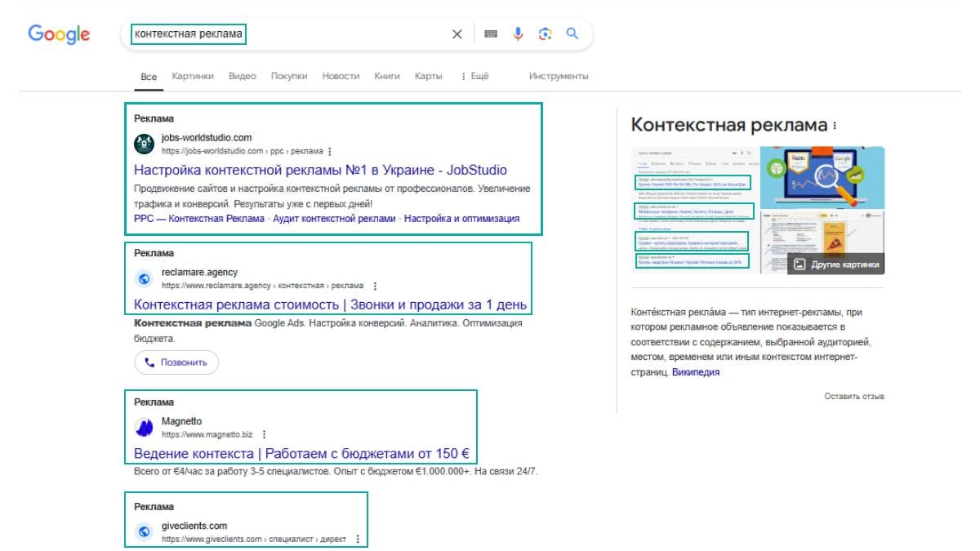Click the Google logo
The height and width of the screenshot is (551, 980).
(x=59, y=33)
